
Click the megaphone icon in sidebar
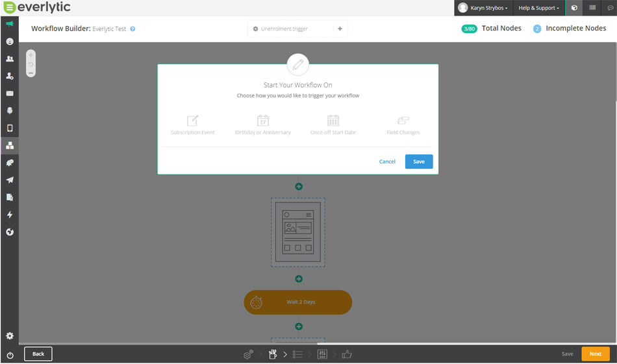coord(10,24)
